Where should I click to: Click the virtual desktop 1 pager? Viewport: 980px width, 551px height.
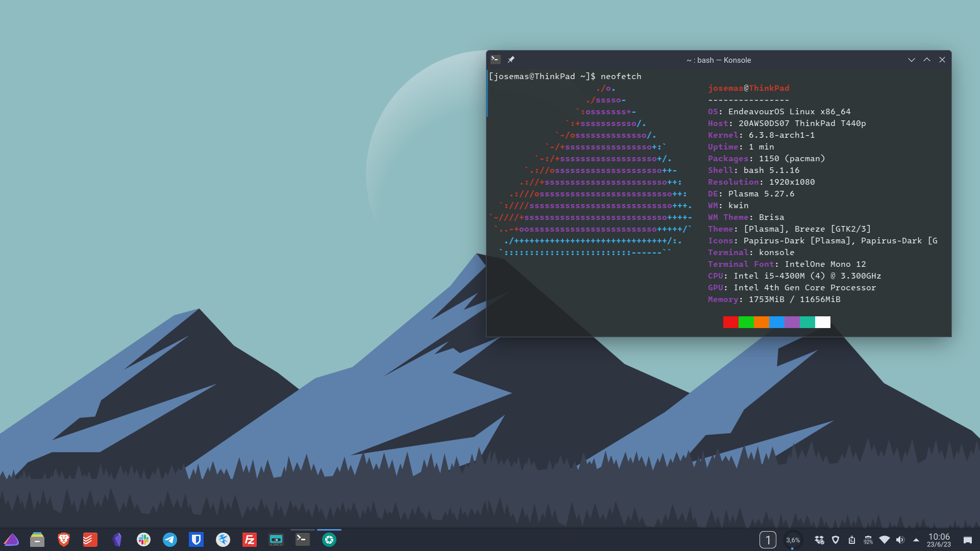[x=768, y=540]
